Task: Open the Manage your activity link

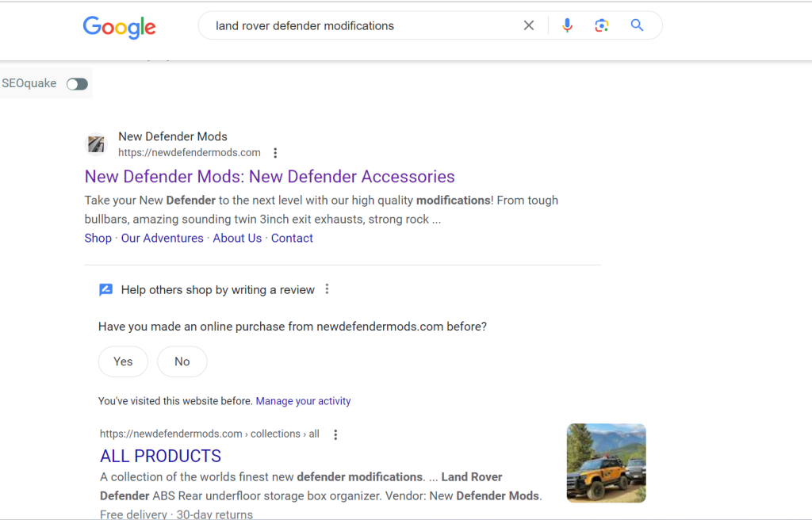Action: [303, 401]
